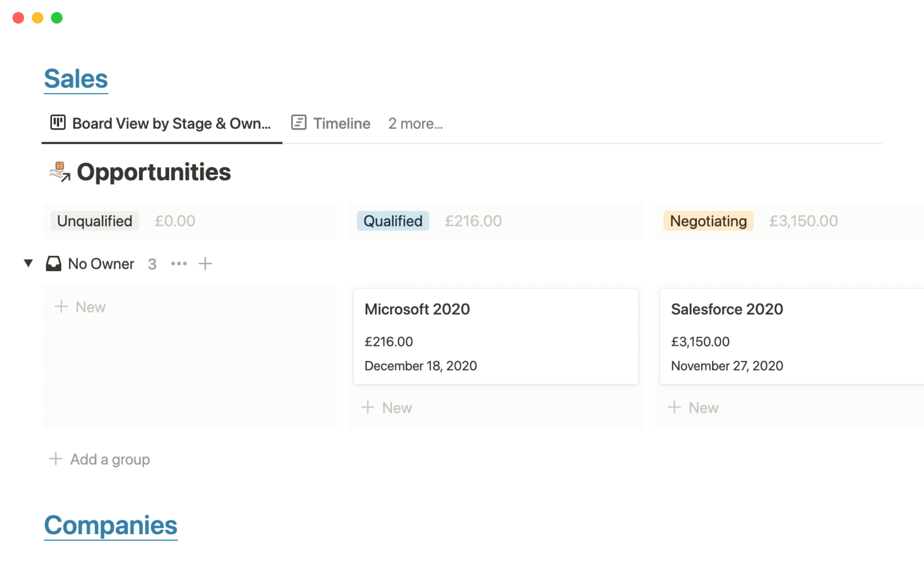Click the Qualified blue stage tag
This screenshot has width=924, height=578.
click(x=393, y=221)
